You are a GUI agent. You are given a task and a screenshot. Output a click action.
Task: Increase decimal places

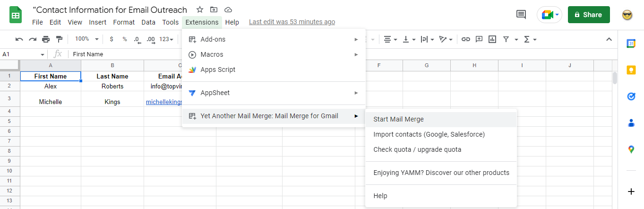click(x=151, y=39)
